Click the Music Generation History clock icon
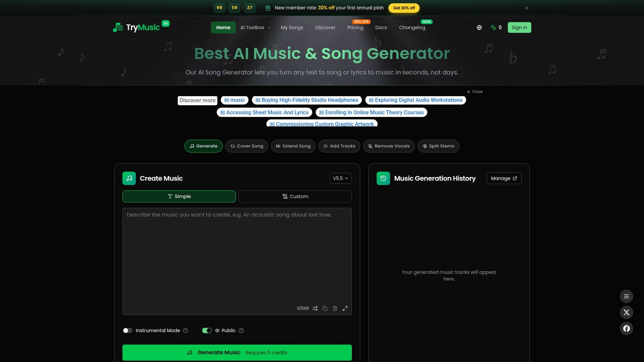Image resolution: width=644 pixels, height=362 pixels. [383, 178]
